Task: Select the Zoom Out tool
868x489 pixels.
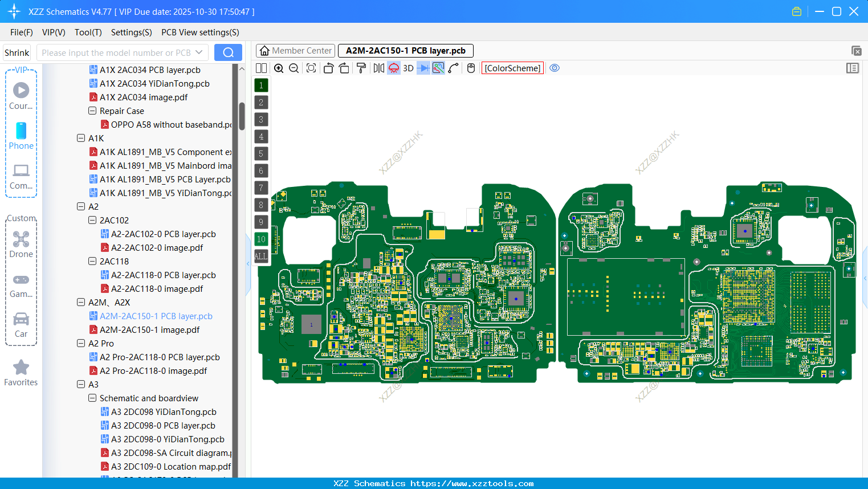Action: pos(294,68)
